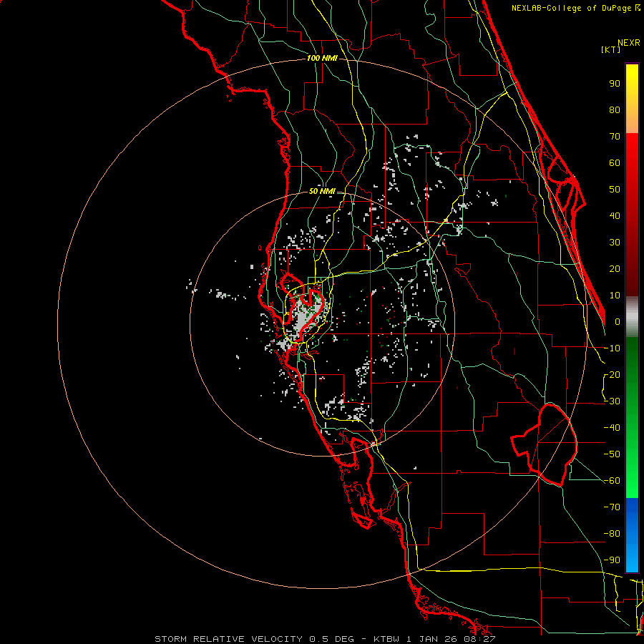Click the -40 scale value
This screenshot has height=644, width=644.
click(x=612, y=428)
